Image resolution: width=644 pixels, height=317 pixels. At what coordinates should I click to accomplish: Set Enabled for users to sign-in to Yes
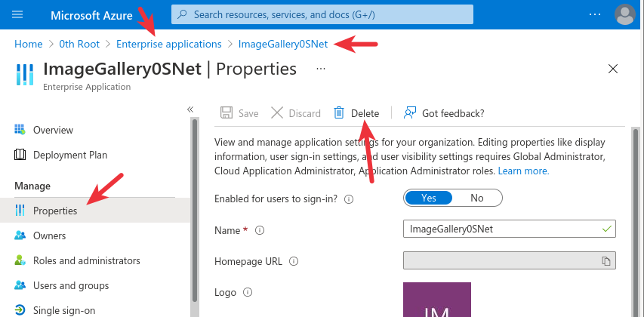[x=429, y=198]
